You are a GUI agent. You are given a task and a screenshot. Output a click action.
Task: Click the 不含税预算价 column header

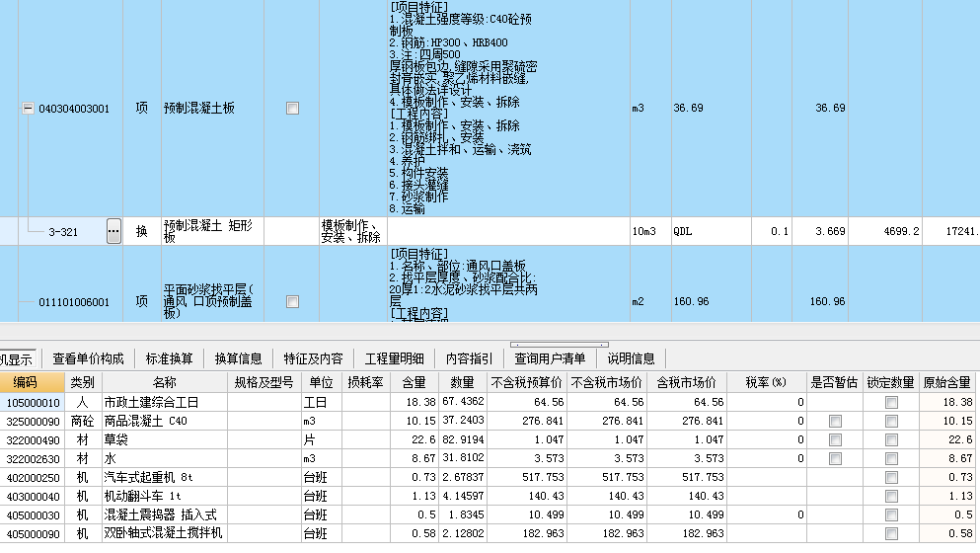click(x=527, y=382)
